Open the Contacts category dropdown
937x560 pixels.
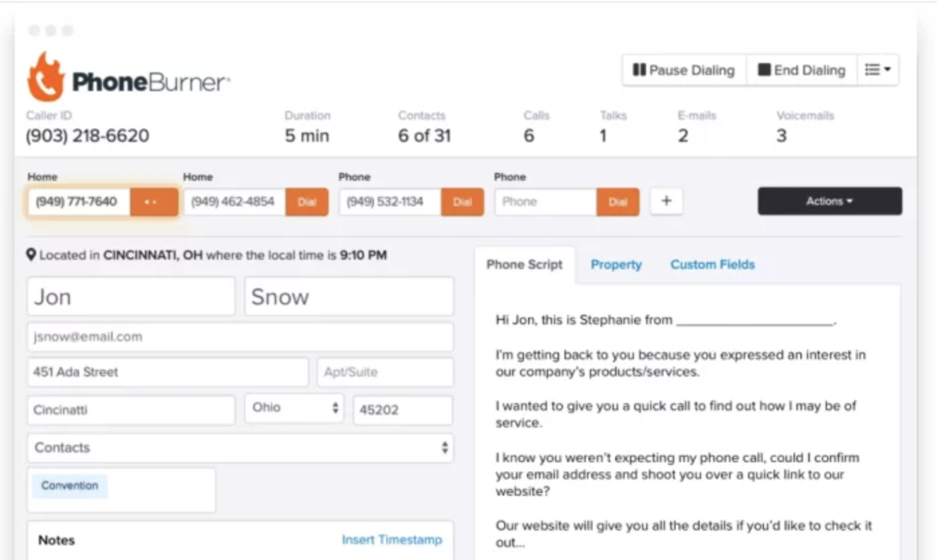[240, 447]
